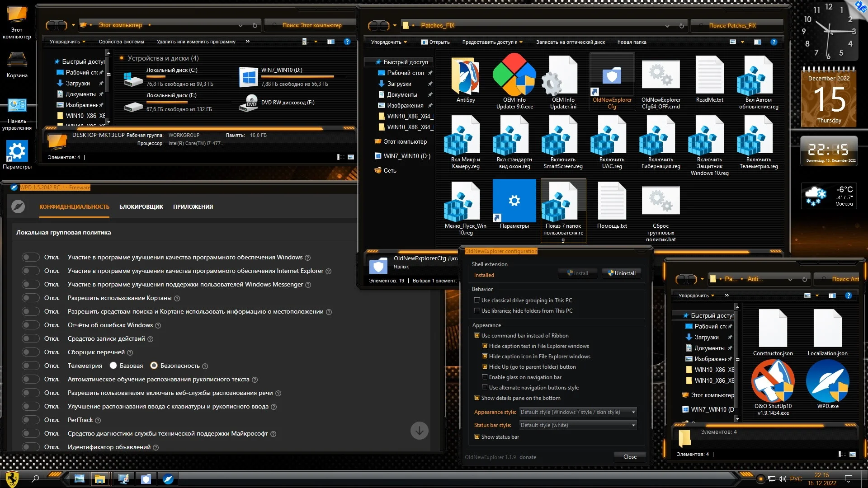Click the Uninstall shell extension button
Viewport: 868px width, 488px height.
click(621, 273)
